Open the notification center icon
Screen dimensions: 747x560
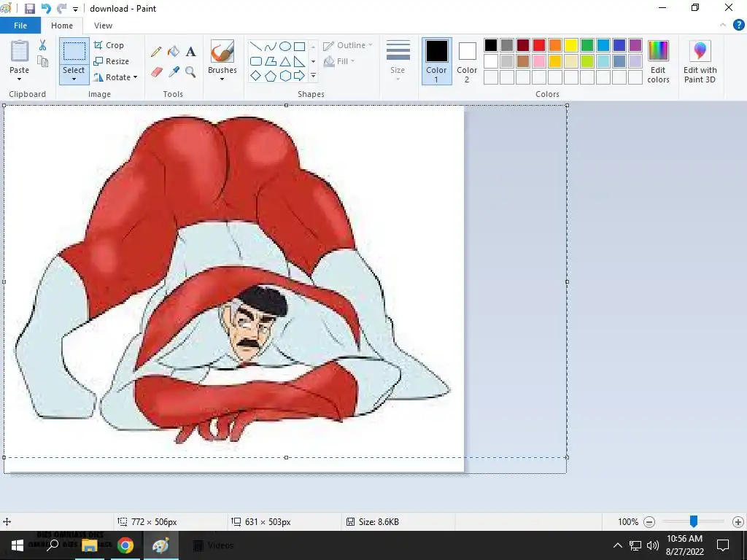click(x=723, y=545)
